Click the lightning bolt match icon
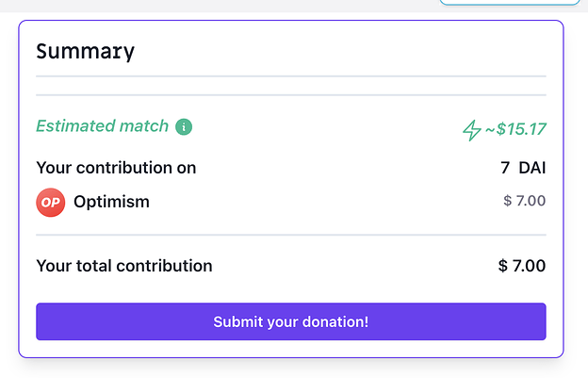Image resolution: width=588 pixels, height=378 pixels. [472, 130]
